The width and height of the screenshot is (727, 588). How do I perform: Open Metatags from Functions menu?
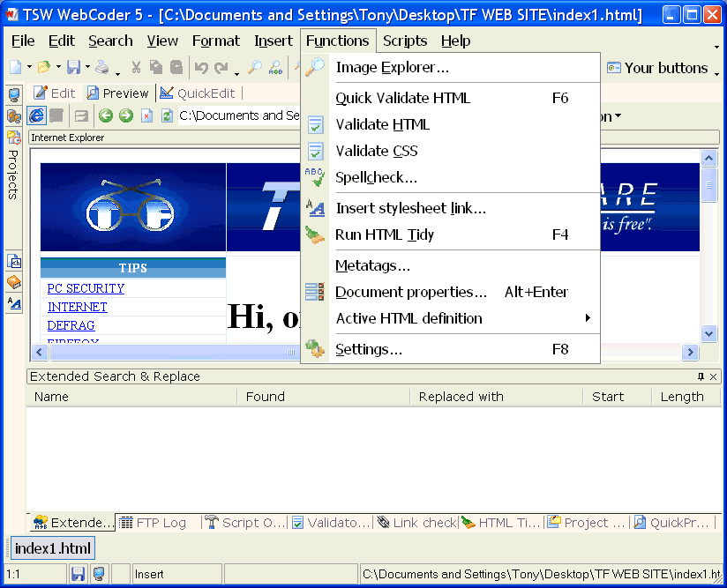tap(451, 265)
